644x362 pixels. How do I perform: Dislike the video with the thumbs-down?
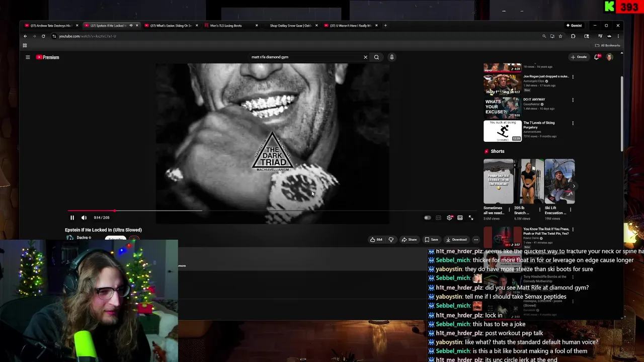(x=390, y=239)
